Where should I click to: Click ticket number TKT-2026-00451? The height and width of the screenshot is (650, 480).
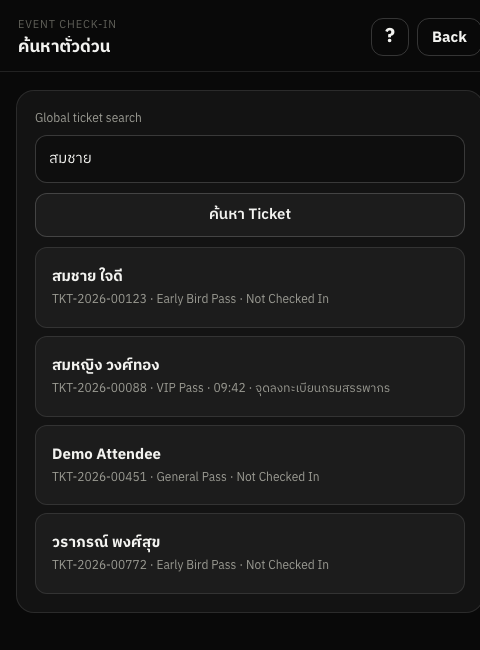(x=99, y=477)
